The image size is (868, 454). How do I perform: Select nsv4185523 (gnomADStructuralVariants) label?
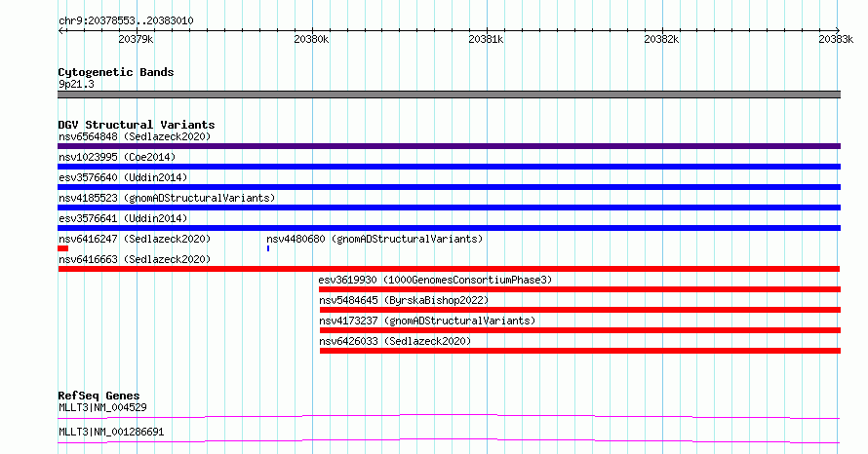[167, 198]
